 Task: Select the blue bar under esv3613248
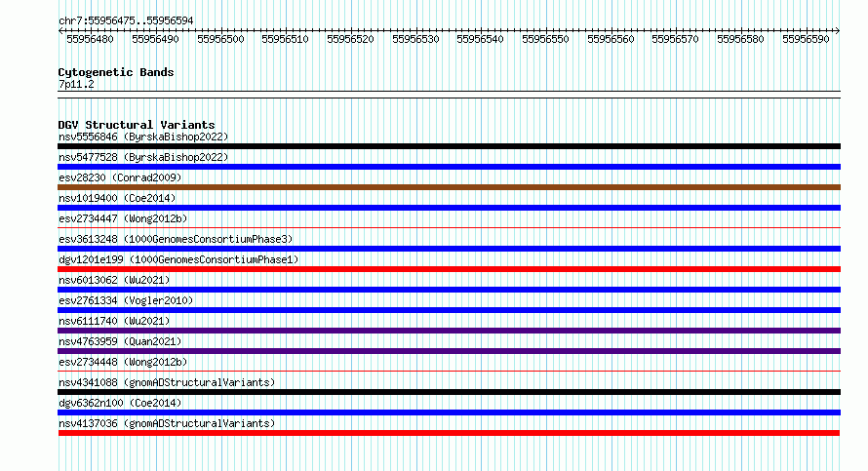click(x=449, y=249)
